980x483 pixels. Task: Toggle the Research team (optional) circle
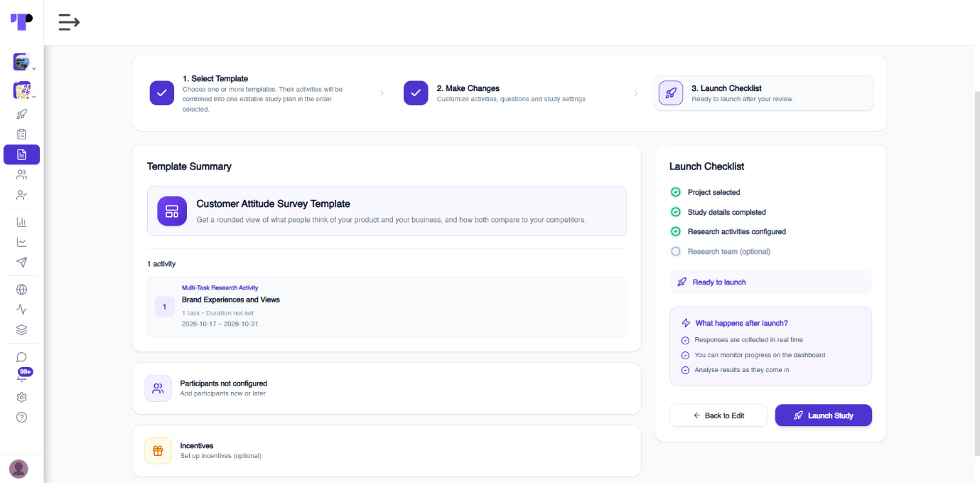point(676,251)
